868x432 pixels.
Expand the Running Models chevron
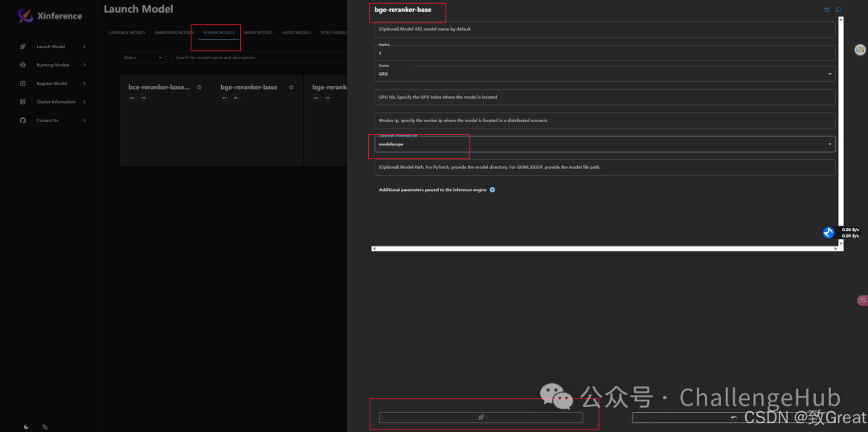pyautogui.click(x=84, y=65)
